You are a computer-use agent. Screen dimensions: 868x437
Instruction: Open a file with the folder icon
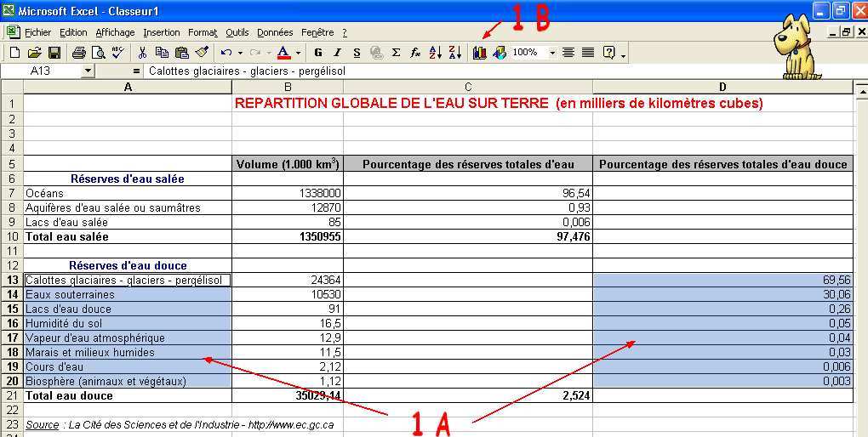(34, 53)
